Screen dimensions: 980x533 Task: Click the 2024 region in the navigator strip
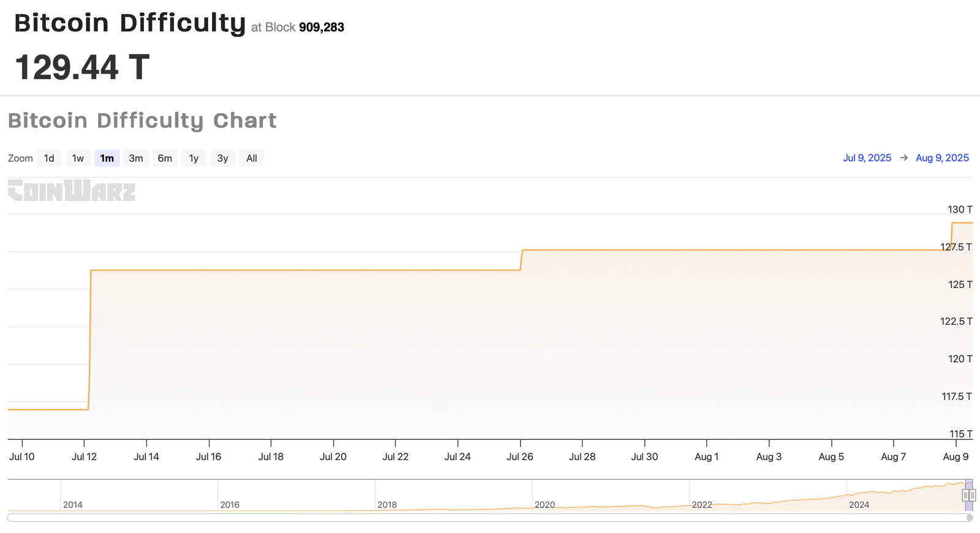tap(859, 504)
